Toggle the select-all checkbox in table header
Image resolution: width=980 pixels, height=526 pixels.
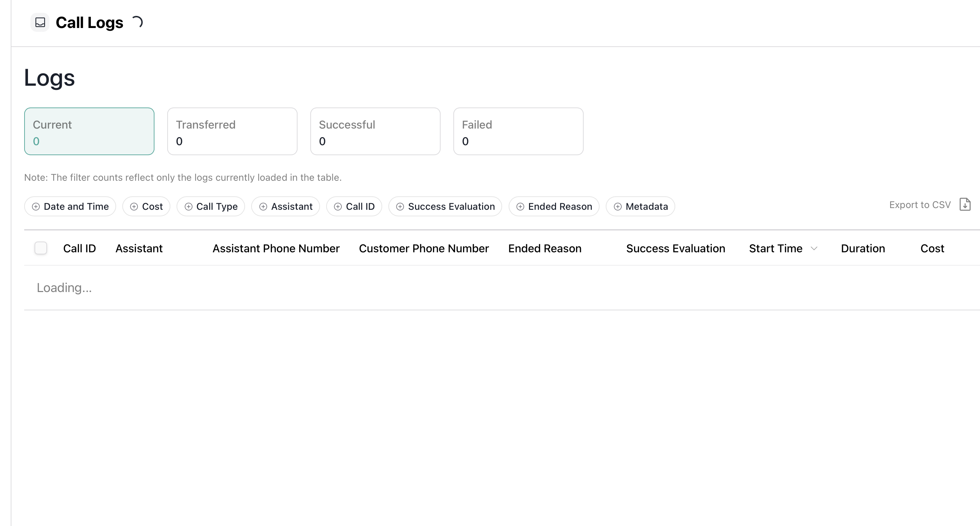41,248
